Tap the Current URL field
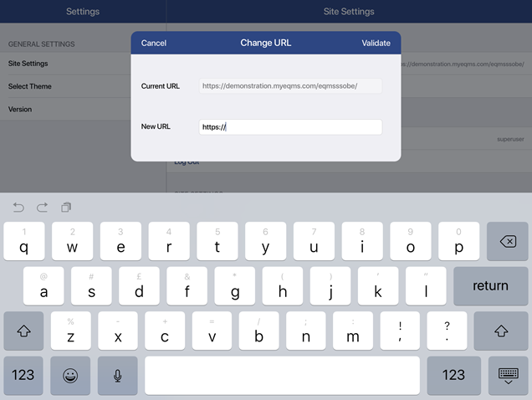Image resolution: width=532 pixels, height=400 pixels. click(x=290, y=86)
